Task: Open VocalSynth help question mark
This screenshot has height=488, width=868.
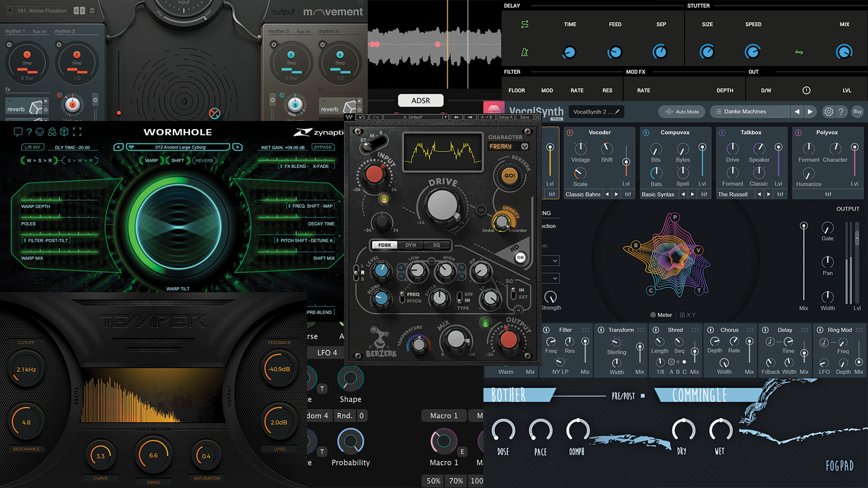Action: pyautogui.click(x=841, y=112)
